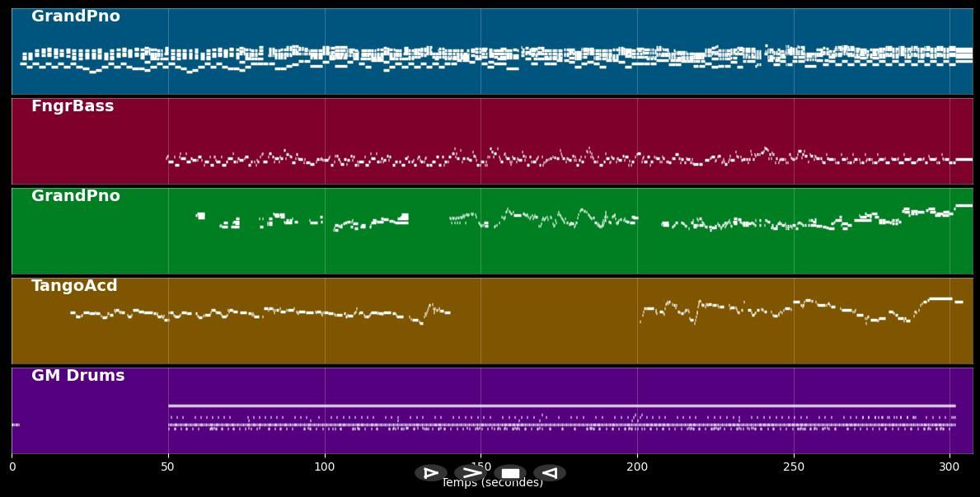Jump to the 200 second timeline mark
Screen dimensions: 980x497
click(x=637, y=467)
